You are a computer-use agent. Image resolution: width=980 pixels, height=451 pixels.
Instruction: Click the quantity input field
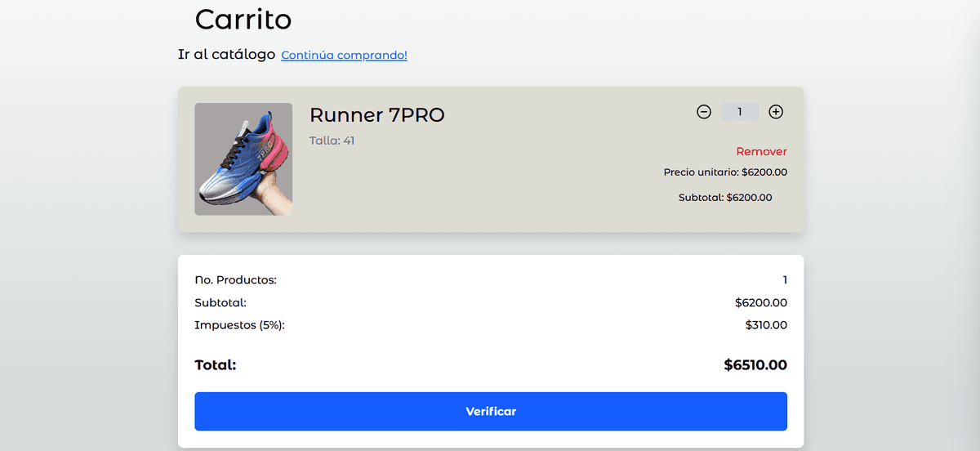(x=740, y=112)
